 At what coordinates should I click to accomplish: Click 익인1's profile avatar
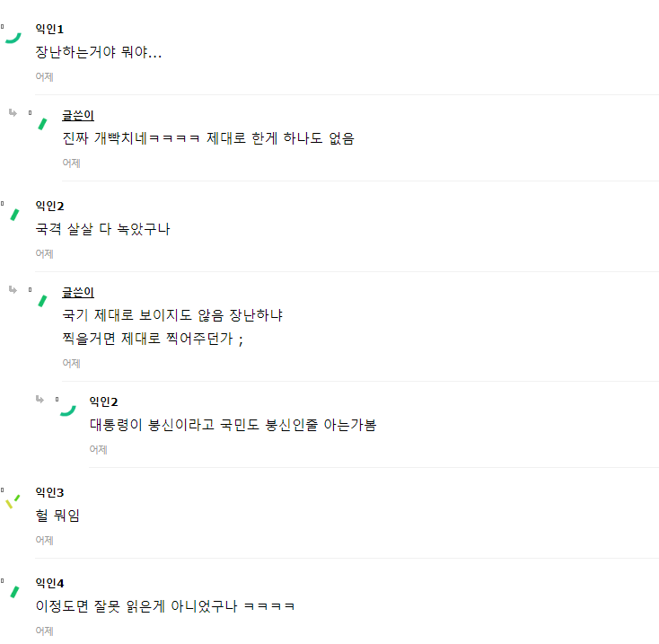point(13,36)
